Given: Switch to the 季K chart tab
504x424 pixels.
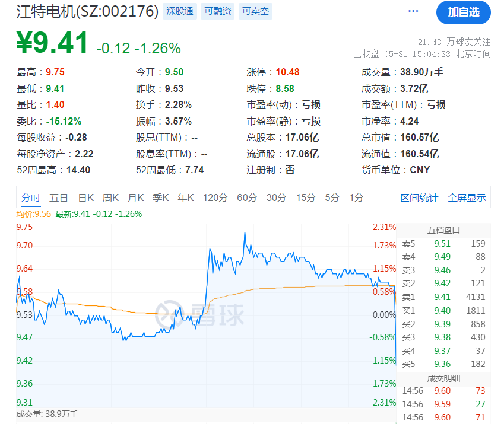Looking at the screenshot, I should point(160,197).
